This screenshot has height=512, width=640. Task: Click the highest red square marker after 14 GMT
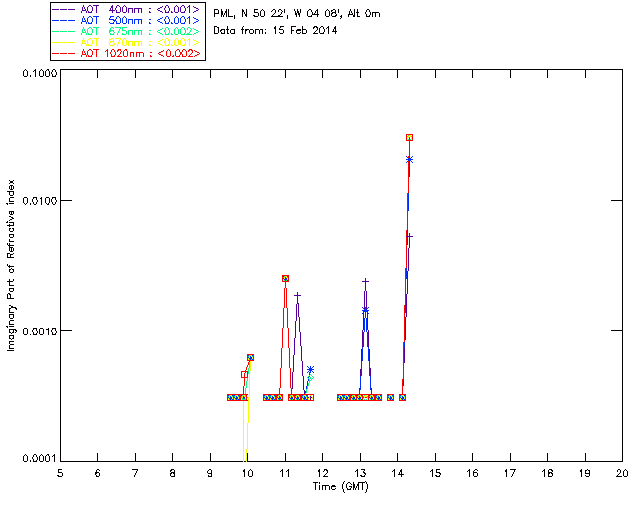click(x=409, y=138)
